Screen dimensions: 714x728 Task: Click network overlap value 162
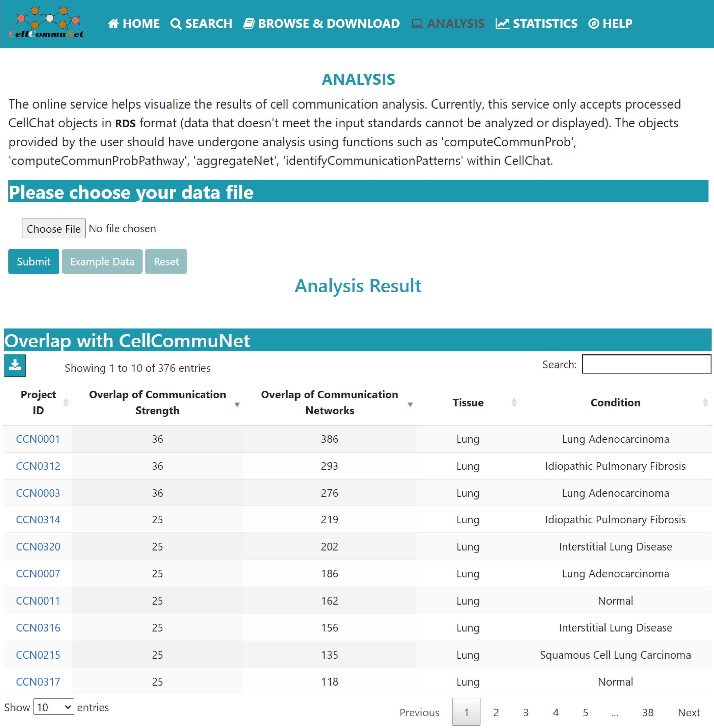pos(330,601)
